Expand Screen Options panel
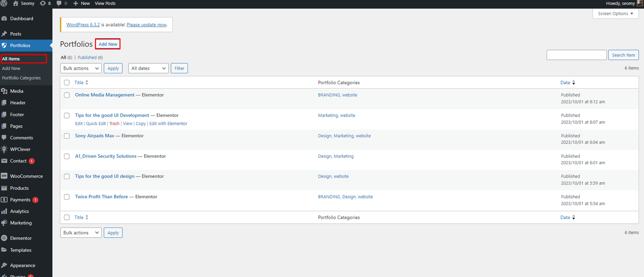 click(x=615, y=14)
